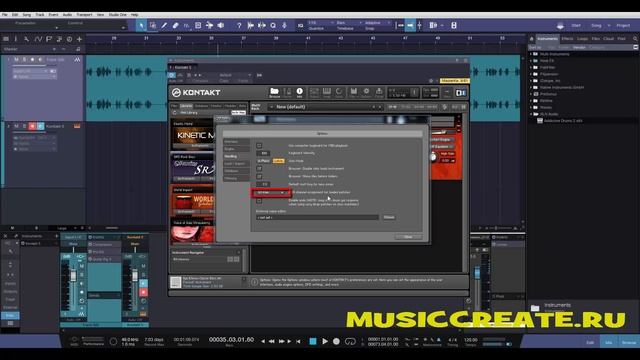Show automation icon above track list
Viewport: 640px width, 360px height.
38,39
